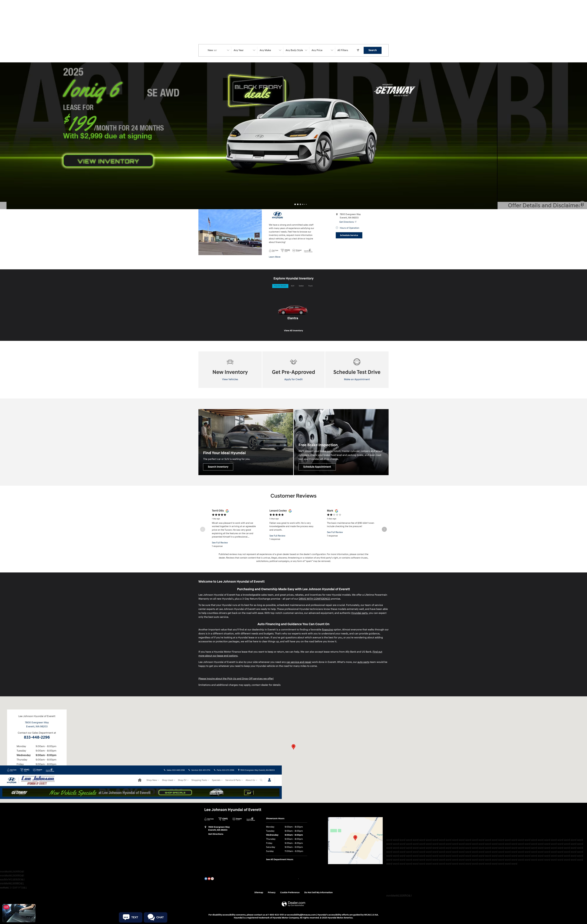
Task: Open the Any Make dropdown
Action: (270, 50)
